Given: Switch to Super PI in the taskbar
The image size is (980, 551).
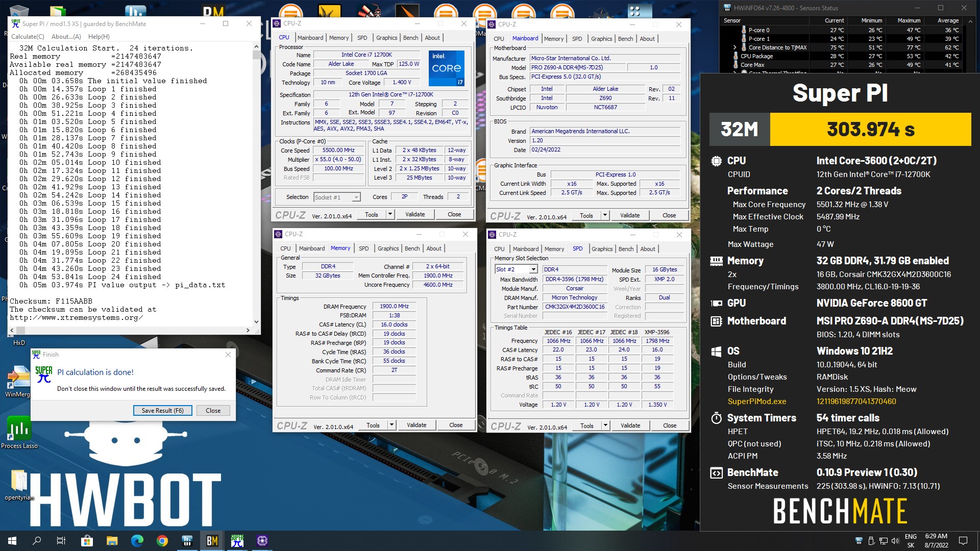Looking at the screenshot, I should click(237, 541).
